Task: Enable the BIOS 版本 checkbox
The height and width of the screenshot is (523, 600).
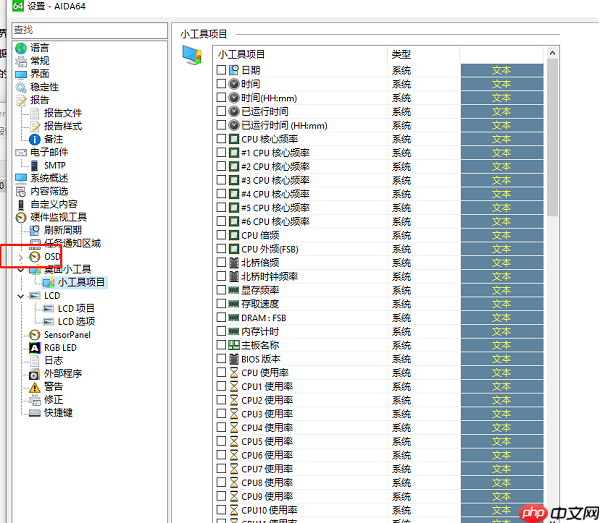Action: pos(221,358)
